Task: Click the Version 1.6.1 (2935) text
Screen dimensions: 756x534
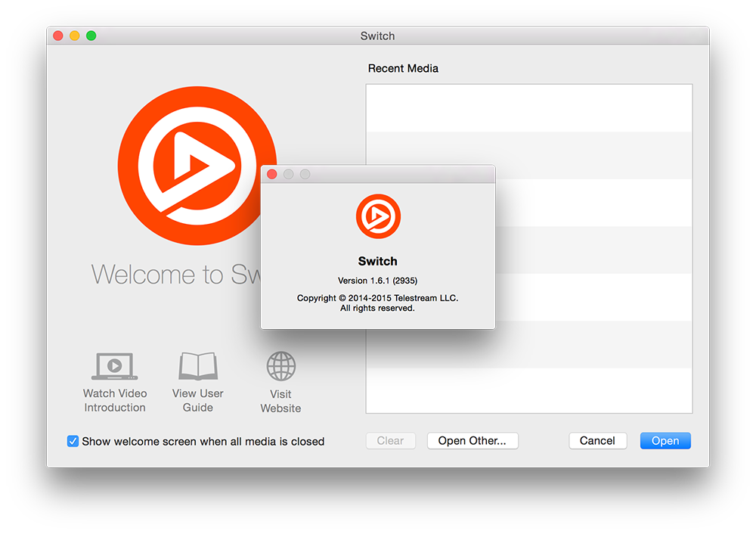Action: tap(377, 281)
